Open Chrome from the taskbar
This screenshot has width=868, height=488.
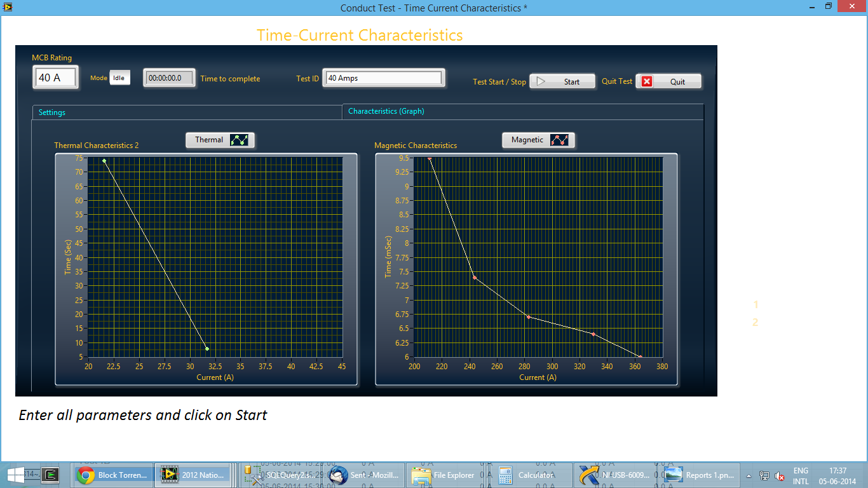[113, 475]
